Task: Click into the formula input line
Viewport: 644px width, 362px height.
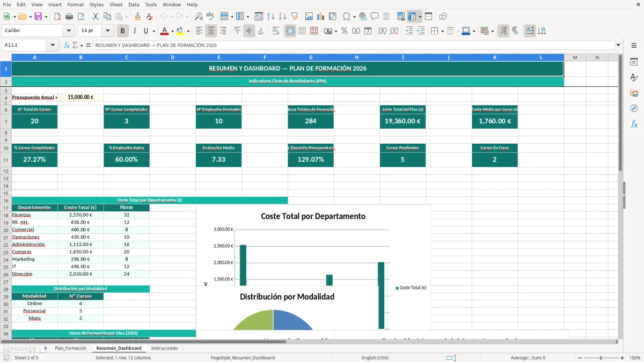Action: (x=353, y=46)
